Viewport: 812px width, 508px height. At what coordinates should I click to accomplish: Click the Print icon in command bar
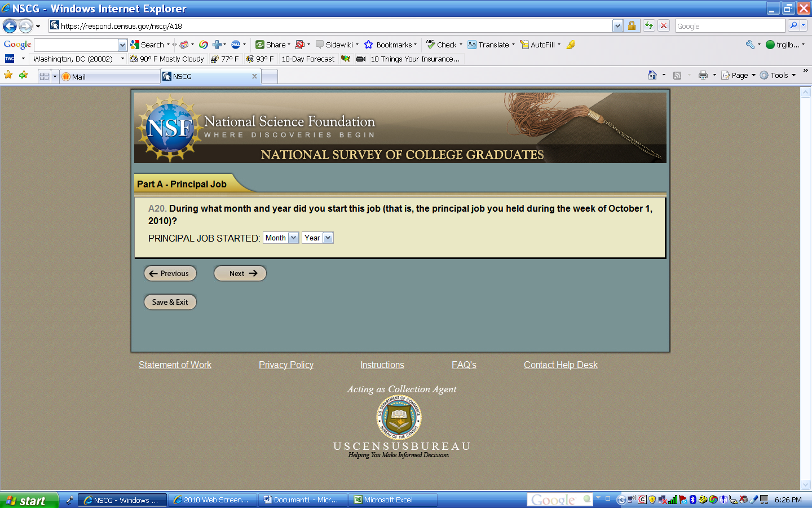point(703,75)
